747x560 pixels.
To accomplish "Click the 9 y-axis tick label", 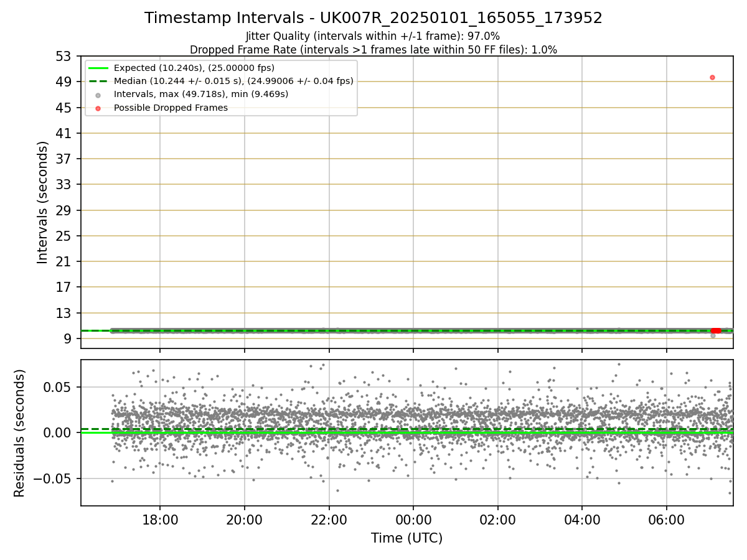I will pyautogui.click(x=69, y=339).
